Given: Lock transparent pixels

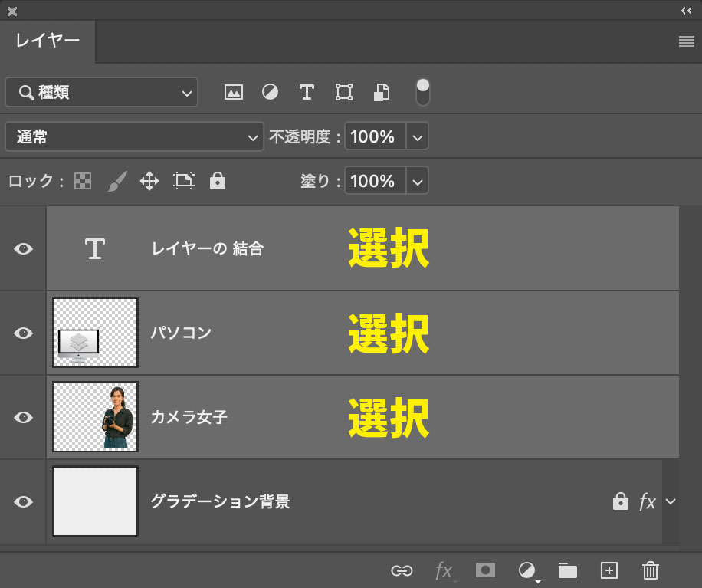Looking at the screenshot, I should click(83, 182).
